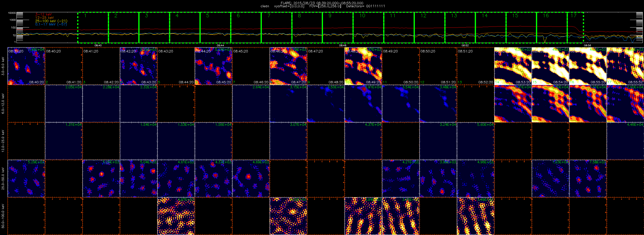Open the 25.0-50.0 keV image labeled 5.04E+03
The width and height of the screenshot is (644, 235).
(x=139, y=178)
